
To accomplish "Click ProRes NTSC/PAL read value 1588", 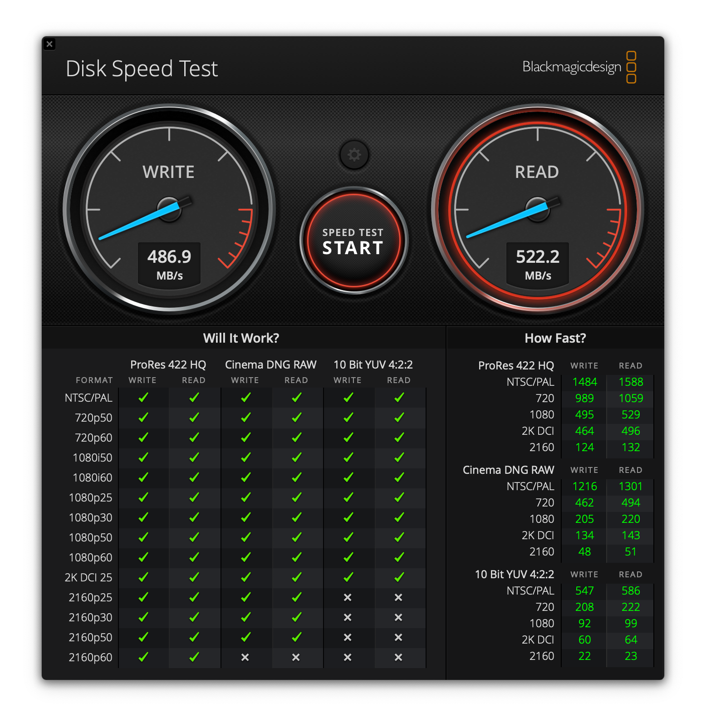I will click(631, 382).
